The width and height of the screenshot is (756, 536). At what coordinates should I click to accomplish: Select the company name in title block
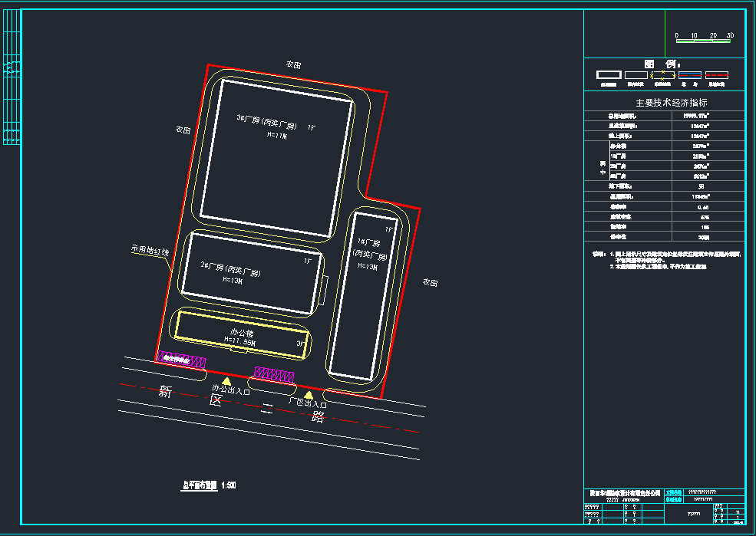625,492
